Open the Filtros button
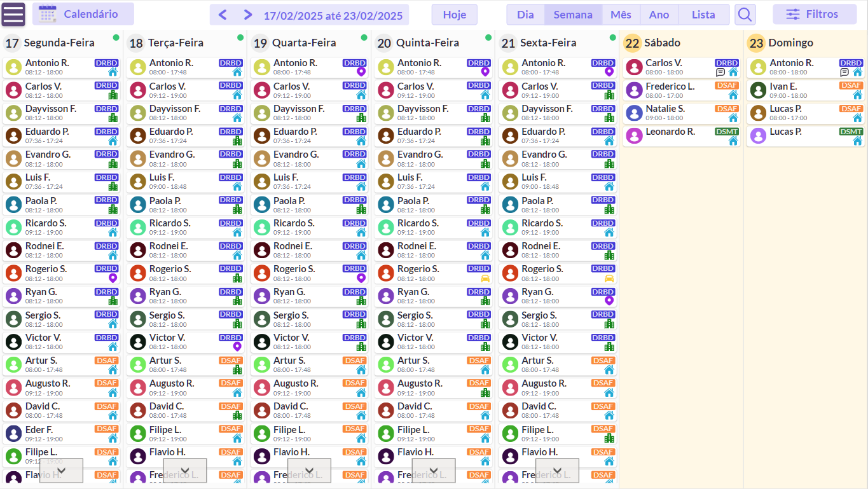 pos(815,14)
